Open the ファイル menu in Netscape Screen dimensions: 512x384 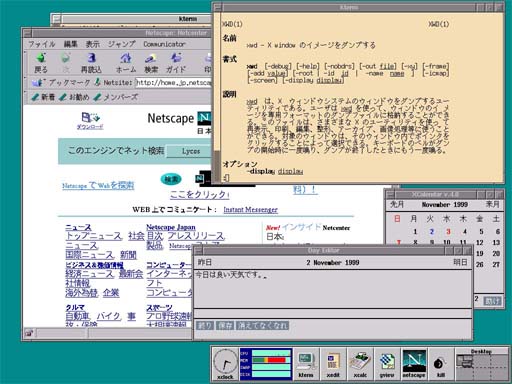click(x=41, y=44)
